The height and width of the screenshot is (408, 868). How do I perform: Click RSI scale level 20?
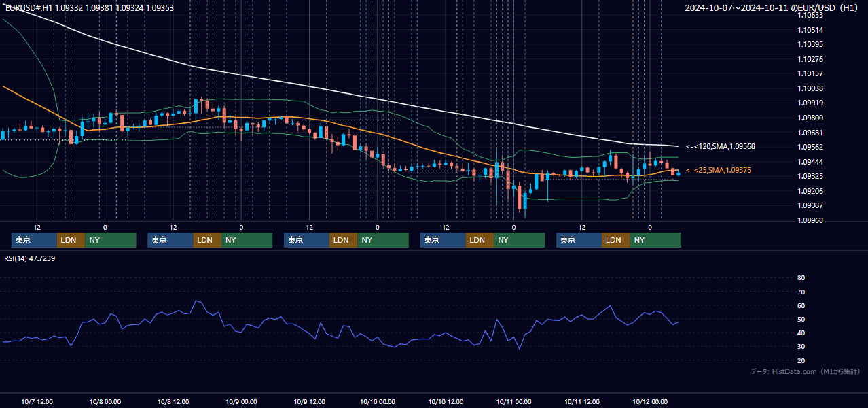tap(801, 360)
